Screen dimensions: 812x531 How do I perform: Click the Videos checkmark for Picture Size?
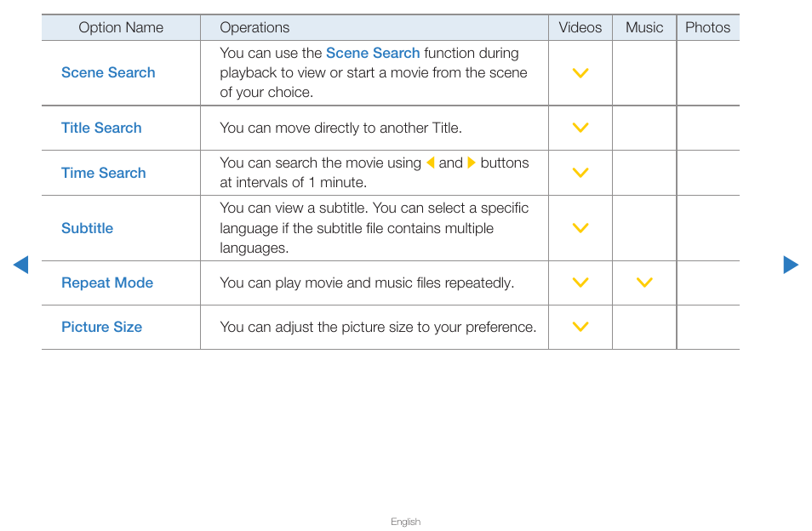coord(580,327)
